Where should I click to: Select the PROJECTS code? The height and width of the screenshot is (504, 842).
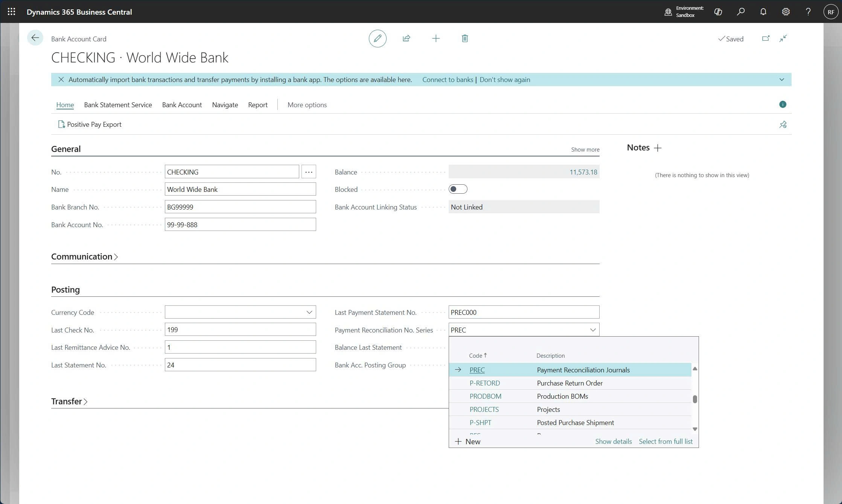[484, 410]
